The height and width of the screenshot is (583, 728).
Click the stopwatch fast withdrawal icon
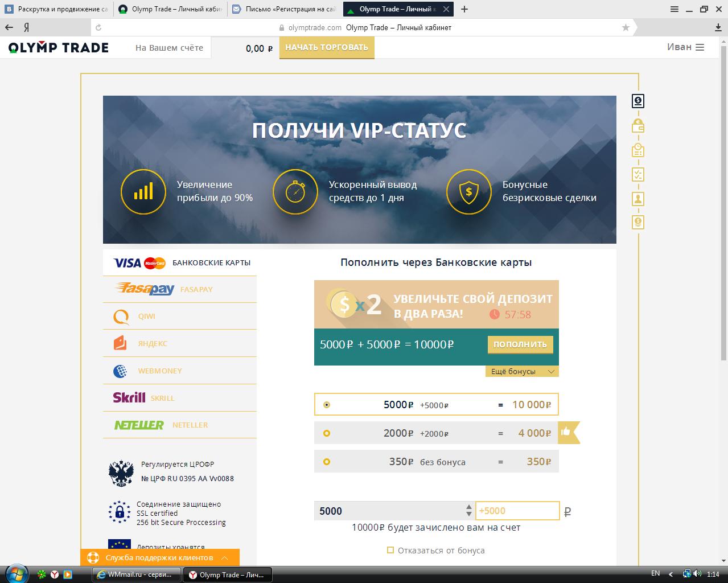click(295, 191)
